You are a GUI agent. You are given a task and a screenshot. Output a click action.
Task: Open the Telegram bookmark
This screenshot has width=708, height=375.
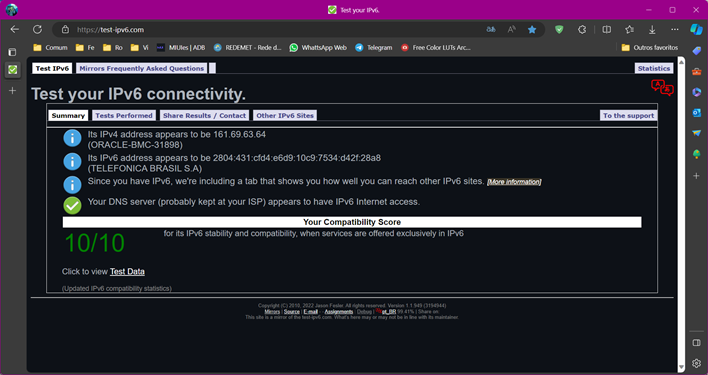pyautogui.click(x=373, y=47)
